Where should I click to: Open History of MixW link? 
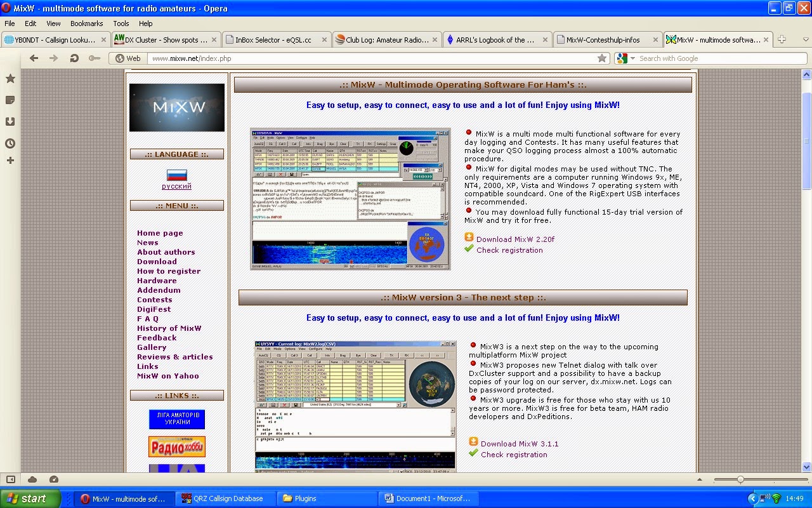[169, 328]
